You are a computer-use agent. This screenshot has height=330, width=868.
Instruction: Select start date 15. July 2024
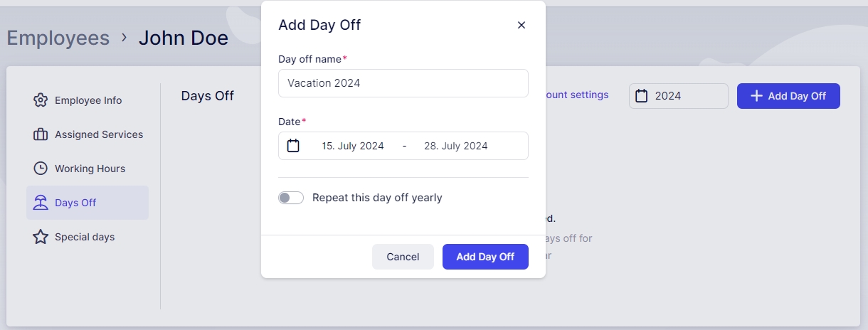click(x=352, y=146)
